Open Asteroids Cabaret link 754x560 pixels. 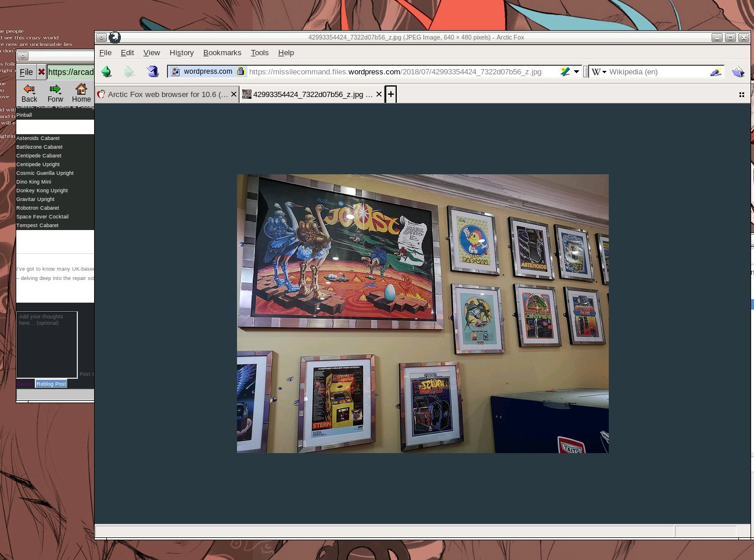point(38,138)
